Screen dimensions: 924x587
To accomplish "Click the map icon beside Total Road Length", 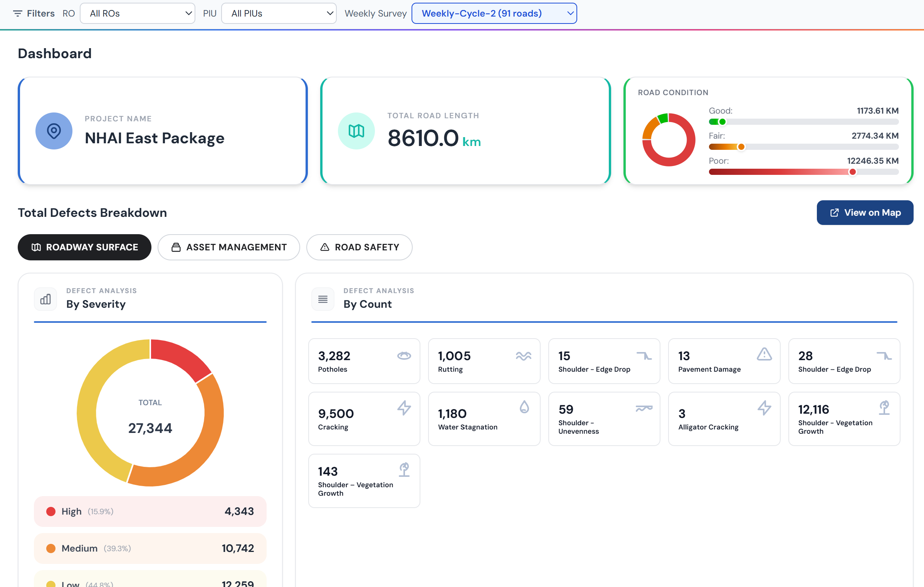I will [x=356, y=131].
